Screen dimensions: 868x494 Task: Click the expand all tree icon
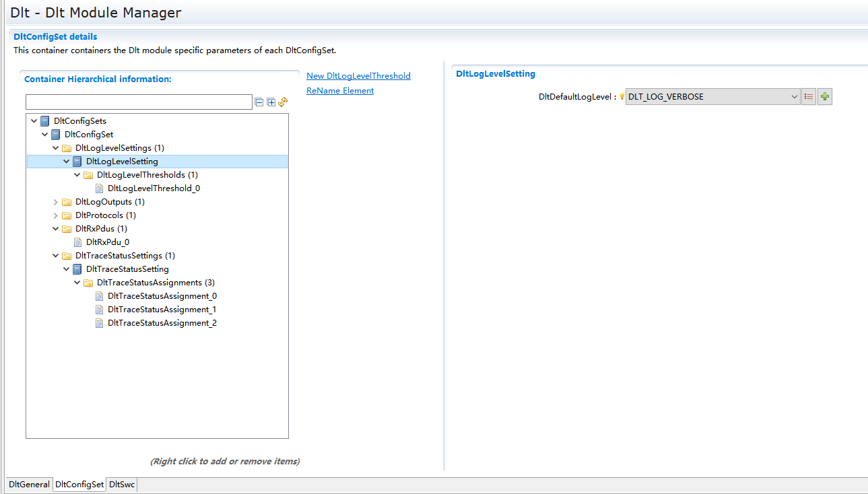[271, 102]
